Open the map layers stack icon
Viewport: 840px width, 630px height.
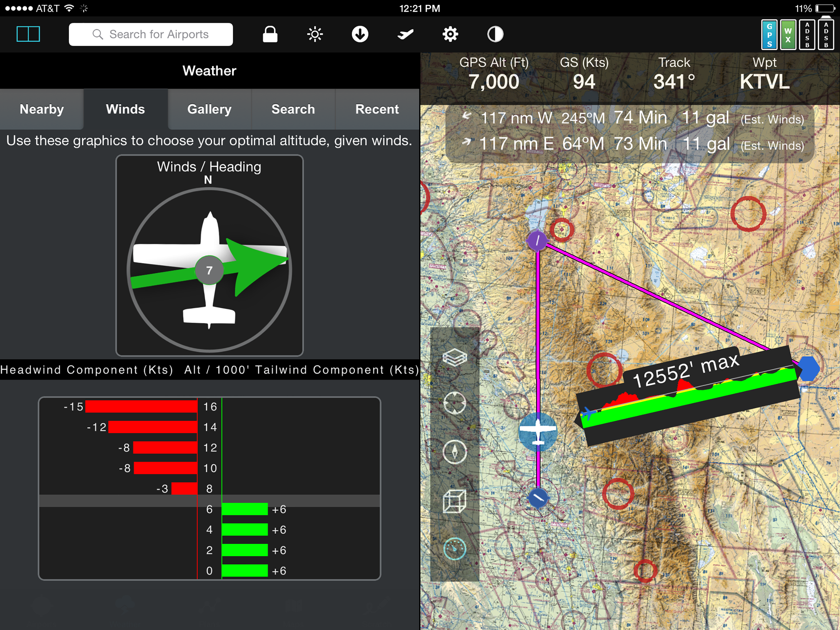point(454,357)
